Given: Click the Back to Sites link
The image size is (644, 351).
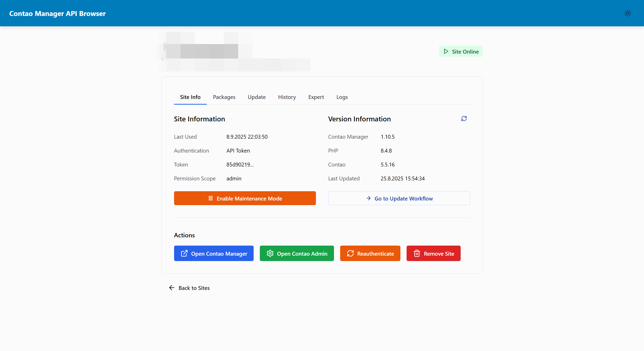Looking at the screenshot, I should [194, 288].
